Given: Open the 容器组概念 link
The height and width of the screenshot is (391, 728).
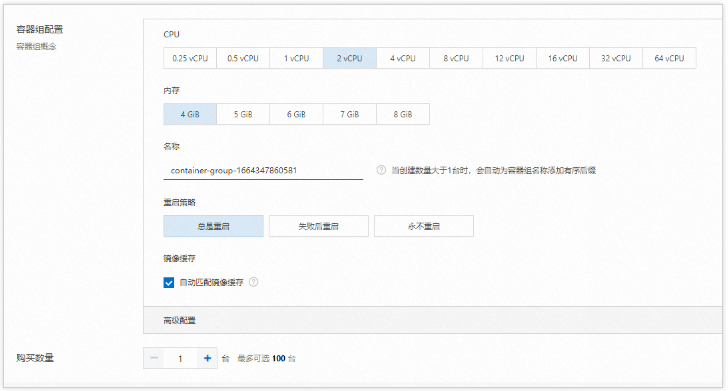Looking at the screenshot, I should point(36,46).
